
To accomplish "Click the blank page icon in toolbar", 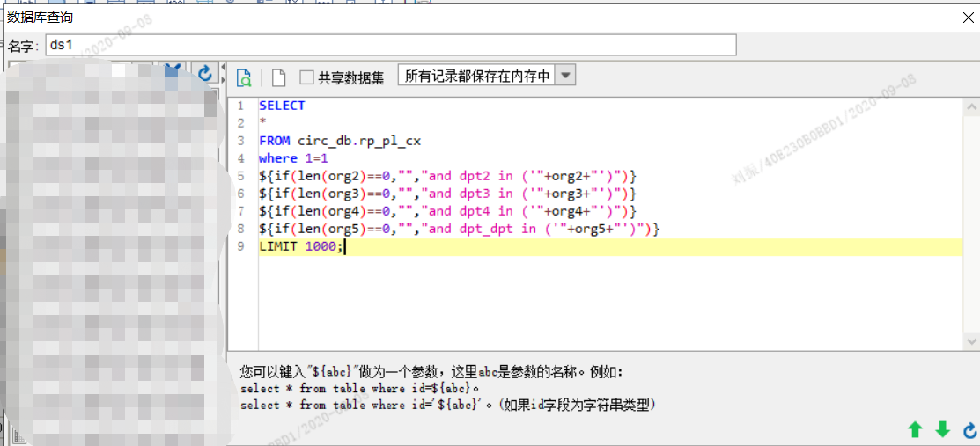I will (278, 77).
